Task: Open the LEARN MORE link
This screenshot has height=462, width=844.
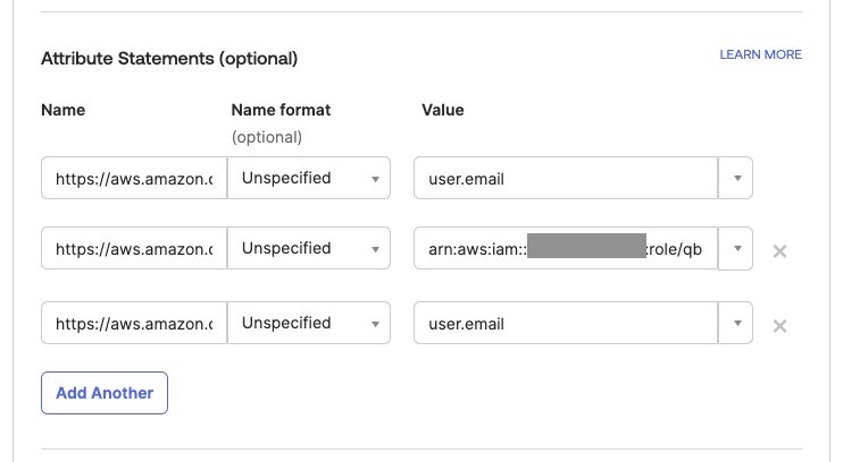Action: (x=761, y=55)
